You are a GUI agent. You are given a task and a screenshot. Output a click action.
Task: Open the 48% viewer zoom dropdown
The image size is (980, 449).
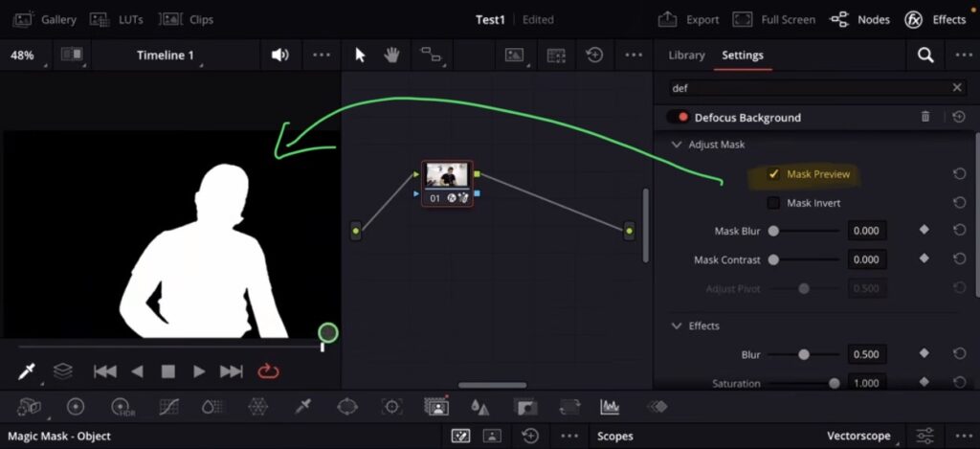click(x=25, y=55)
